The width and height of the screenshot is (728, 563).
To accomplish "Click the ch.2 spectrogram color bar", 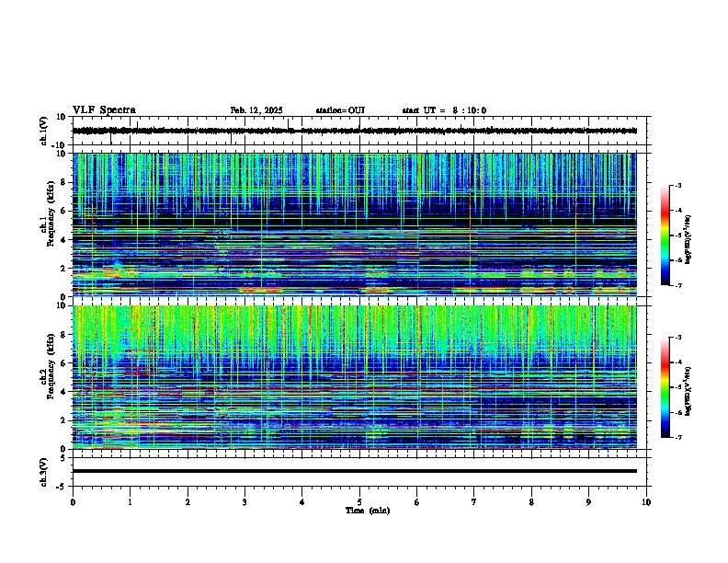I will pos(665,387).
